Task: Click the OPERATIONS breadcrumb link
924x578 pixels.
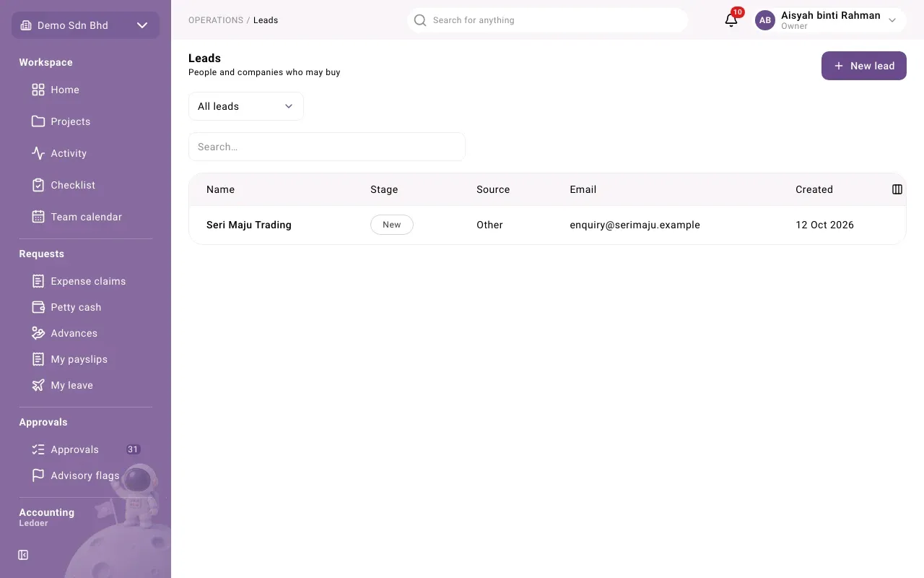Action: [216, 20]
